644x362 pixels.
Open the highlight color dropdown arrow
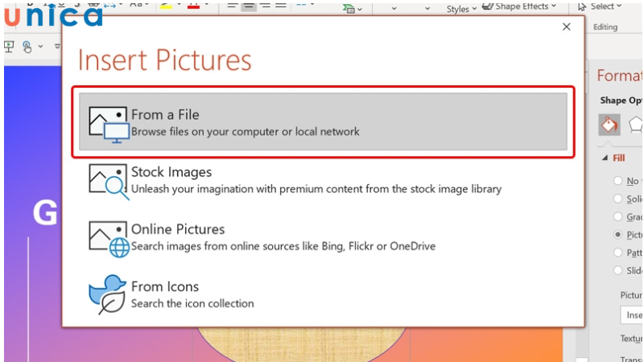pyautogui.click(x=179, y=4)
